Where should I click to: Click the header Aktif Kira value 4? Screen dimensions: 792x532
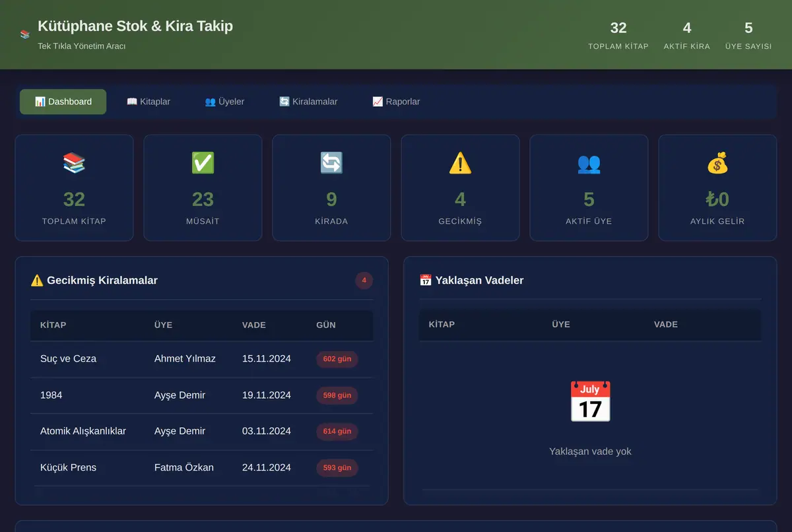click(687, 28)
